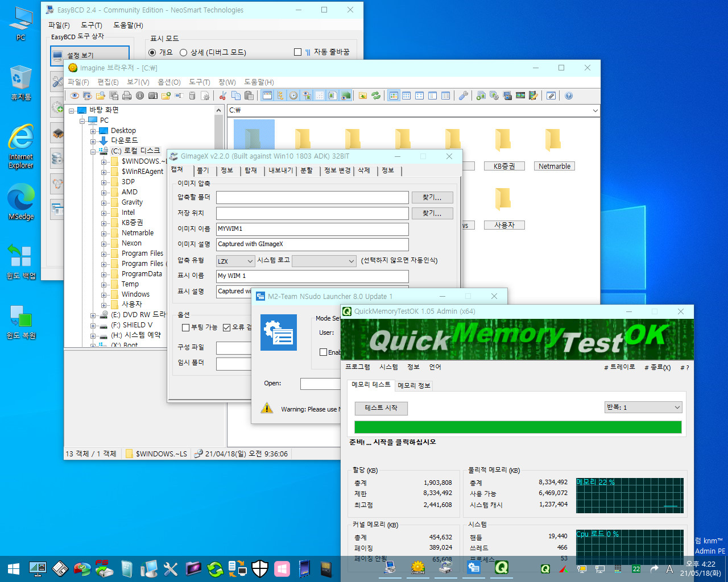Open the 반복: 1 dropdown in QuickMemoryTestOK
728x582 pixels.
[x=643, y=407]
